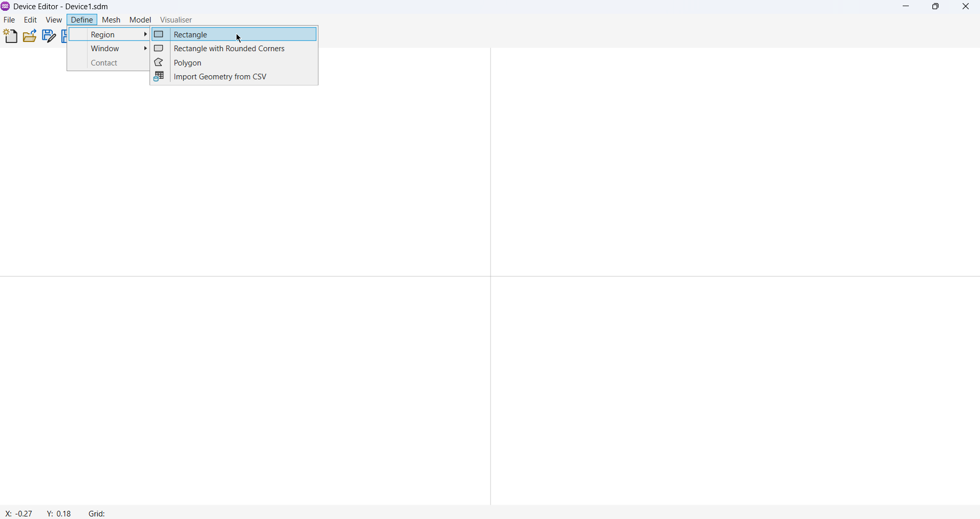
Task: Click the Polygon shape icon
Action: (159, 63)
